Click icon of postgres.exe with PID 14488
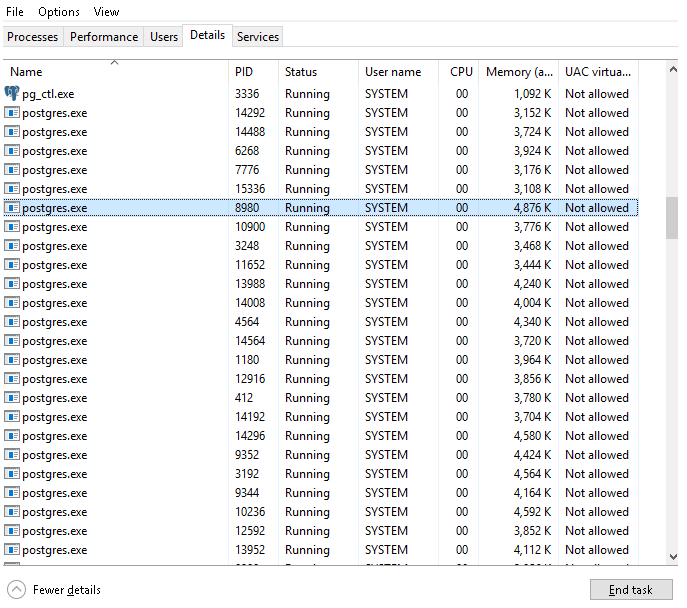 tap(12, 132)
